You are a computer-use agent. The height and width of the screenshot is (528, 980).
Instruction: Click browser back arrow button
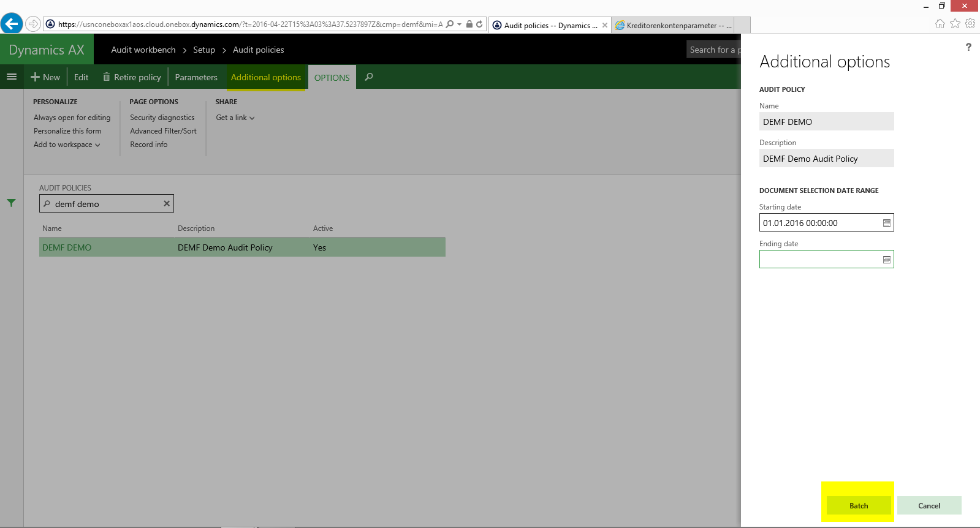[x=12, y=24]
